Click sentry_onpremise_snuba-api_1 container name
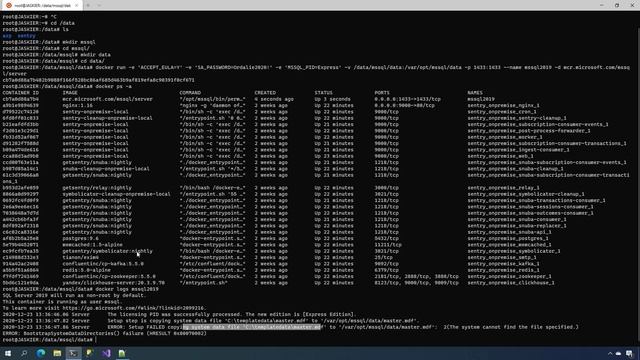640x360 pixels. click(509, 232)
